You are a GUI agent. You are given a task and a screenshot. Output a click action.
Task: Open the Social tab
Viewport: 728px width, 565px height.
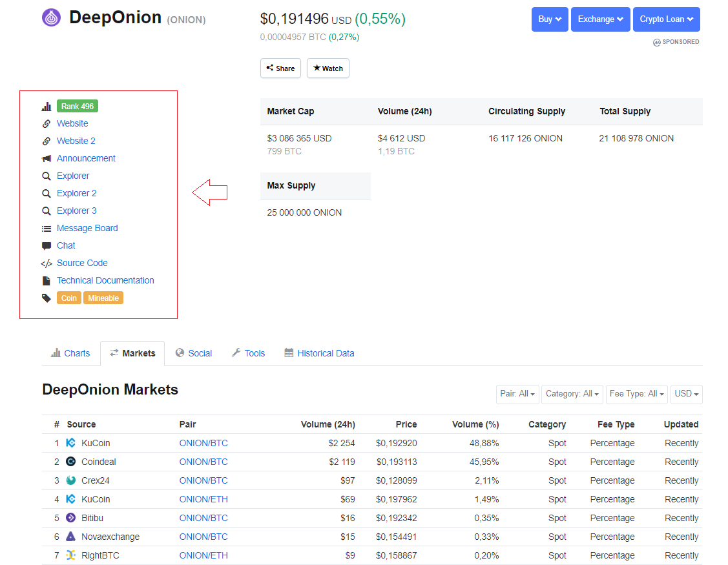194,353
